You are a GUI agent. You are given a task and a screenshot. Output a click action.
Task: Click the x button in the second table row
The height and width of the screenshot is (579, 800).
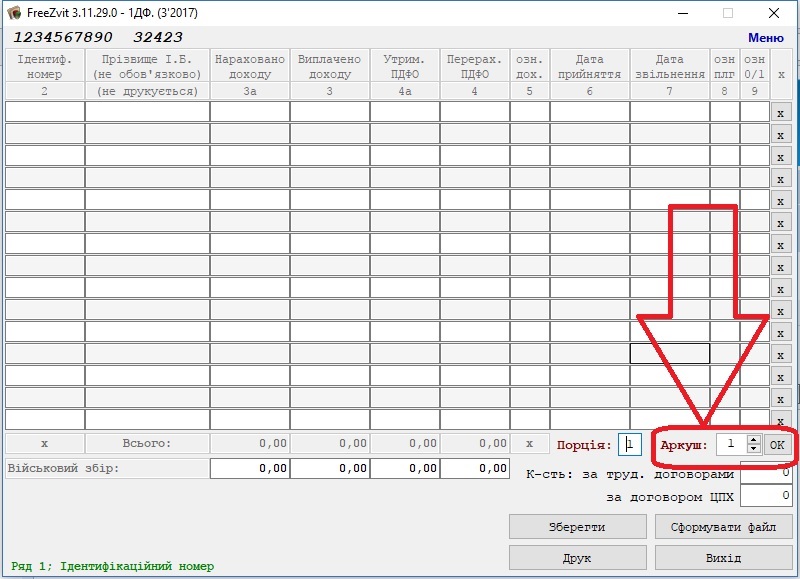point(781,134)
